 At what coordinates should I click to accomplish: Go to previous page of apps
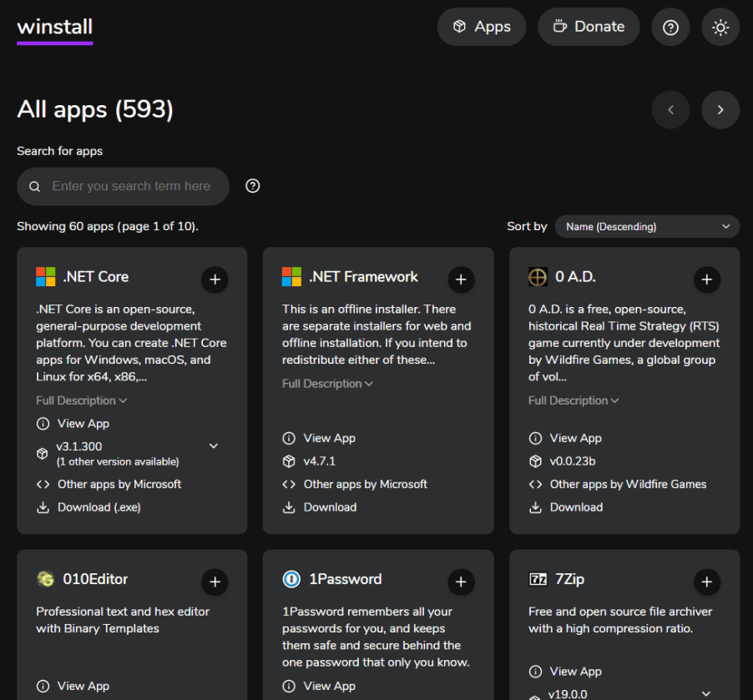click(x=670, y=110)
